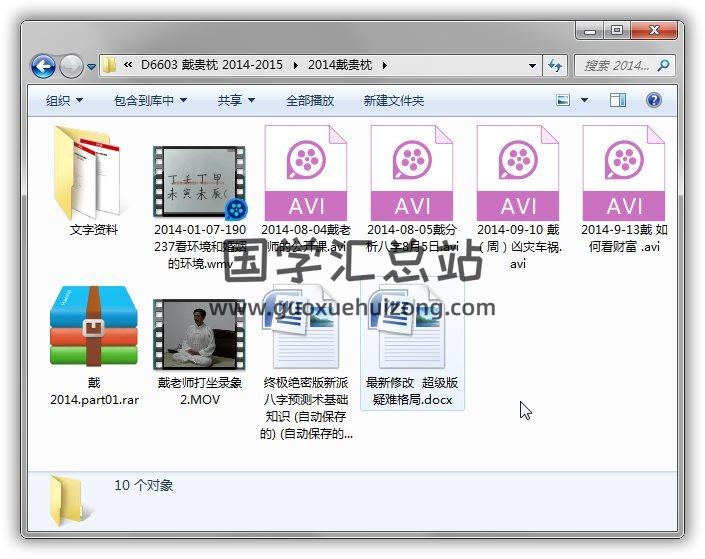Open the help question mark icon
Image resolution: width=705 pixels, height=559 pixels.
[654, 100]
